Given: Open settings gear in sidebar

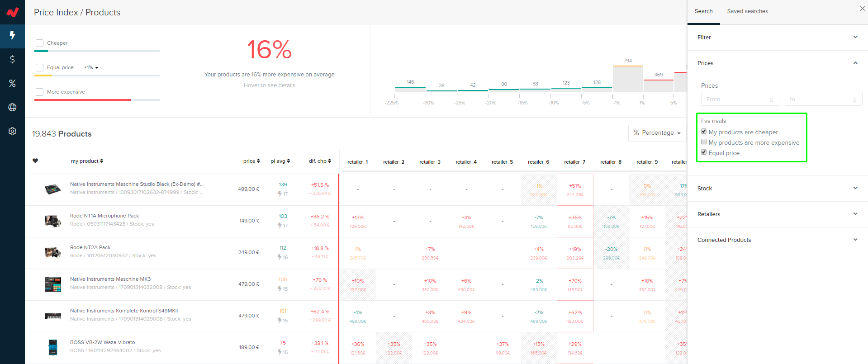Looking at the screenshot, I should tap(12, 131).
